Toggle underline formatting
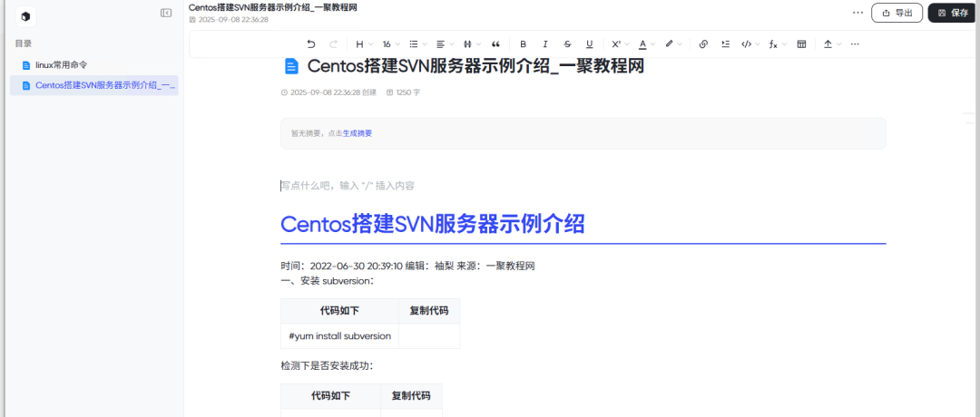This screenshot has width=980, height=417. [x=590, y=44]
